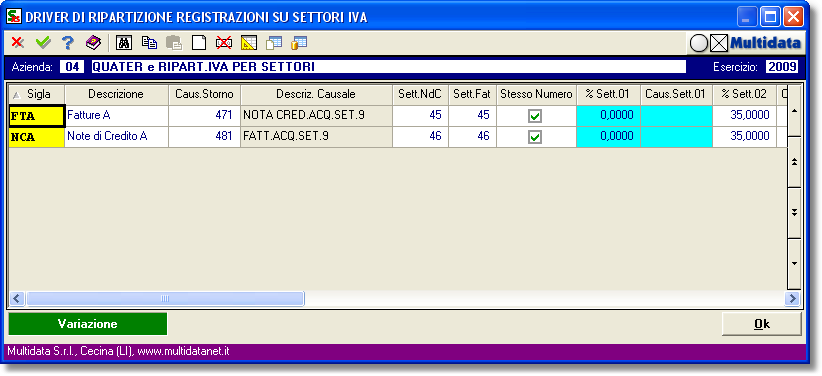Image resolution: width=822 pixels, height=376 pixels.
Task: Click the Sett.Fat column header
Action: coord(472,94)
